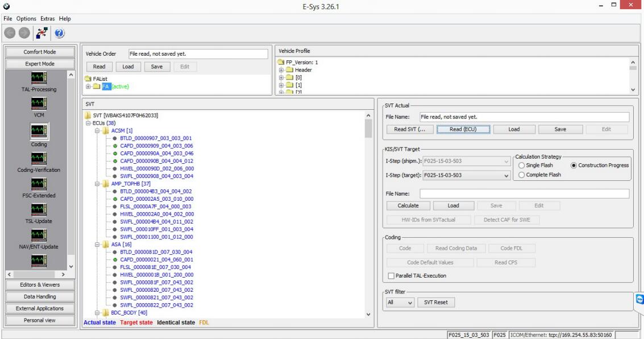
Task: Open the I-Step (shipm.) dropdown
Action: (x=506, y=162)
